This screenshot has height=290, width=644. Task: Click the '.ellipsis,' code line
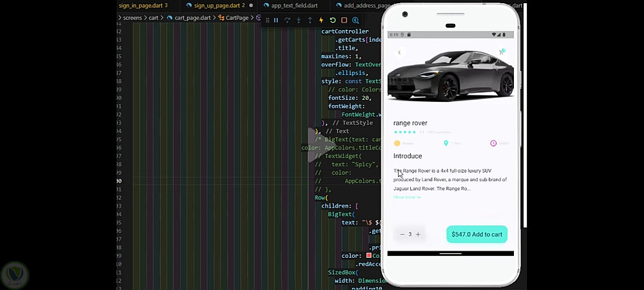point(352,73)
